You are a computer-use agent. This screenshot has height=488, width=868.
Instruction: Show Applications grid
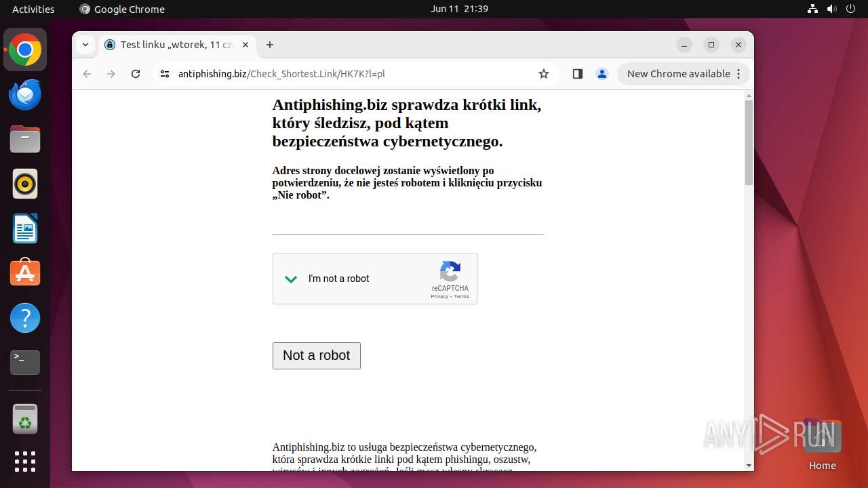[x=25, y=462]
